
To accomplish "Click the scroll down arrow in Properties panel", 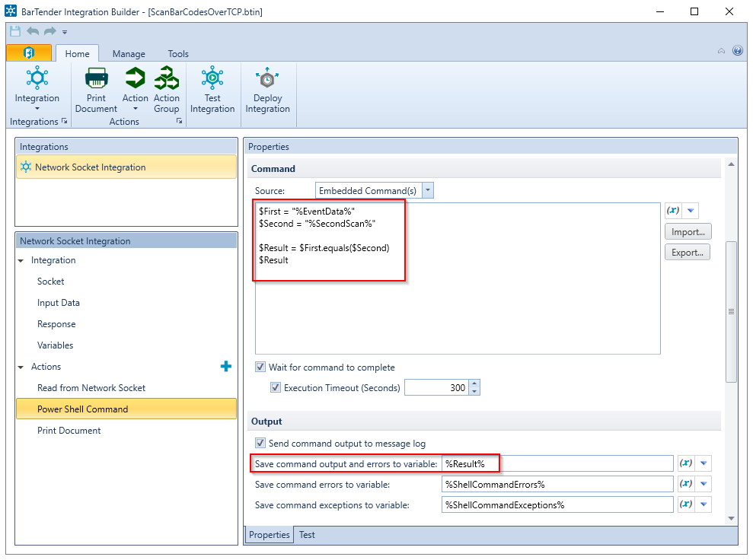I will pyautogui.click(x=731, y=518).
